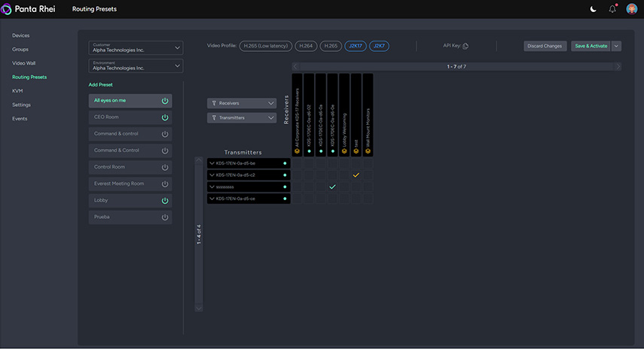644x349 pixels.
Task: Toggle H.265 (Low latency) video profile
Action: [266, 46]
